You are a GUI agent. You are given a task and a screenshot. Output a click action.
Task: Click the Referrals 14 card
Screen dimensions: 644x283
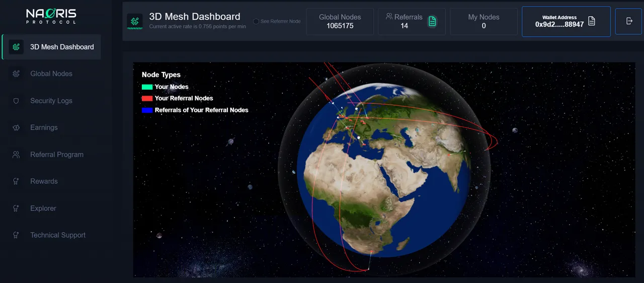tap(412, 21)
